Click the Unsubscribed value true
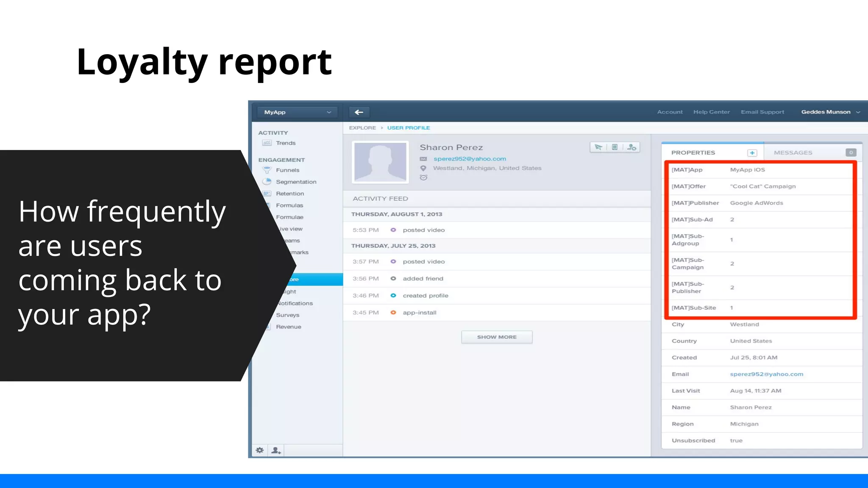 click(x=736, y=441)
